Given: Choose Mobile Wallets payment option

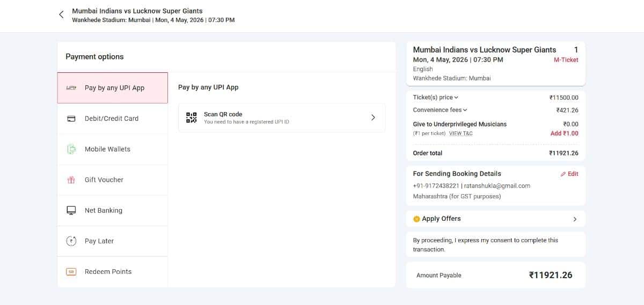Looking at the screenshot, I should point(113,149).
